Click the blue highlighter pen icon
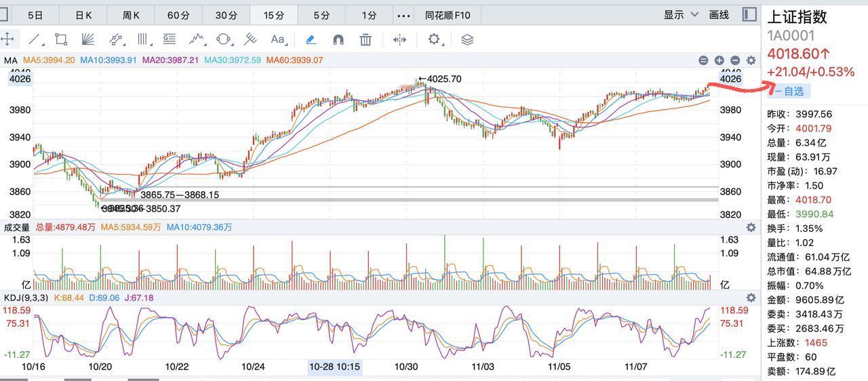Screen dimensions: 868x381 [311, 39]
